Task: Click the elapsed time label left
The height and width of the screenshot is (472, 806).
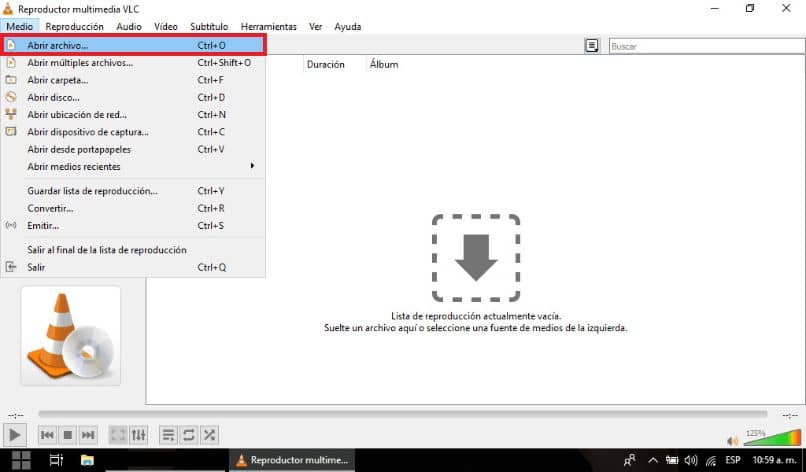Action: point(15,415)
